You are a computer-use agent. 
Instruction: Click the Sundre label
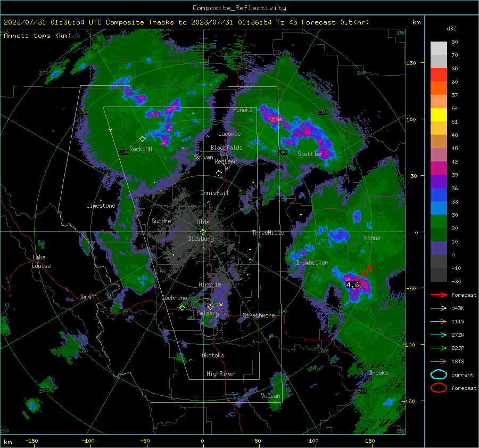coord(161,221)
